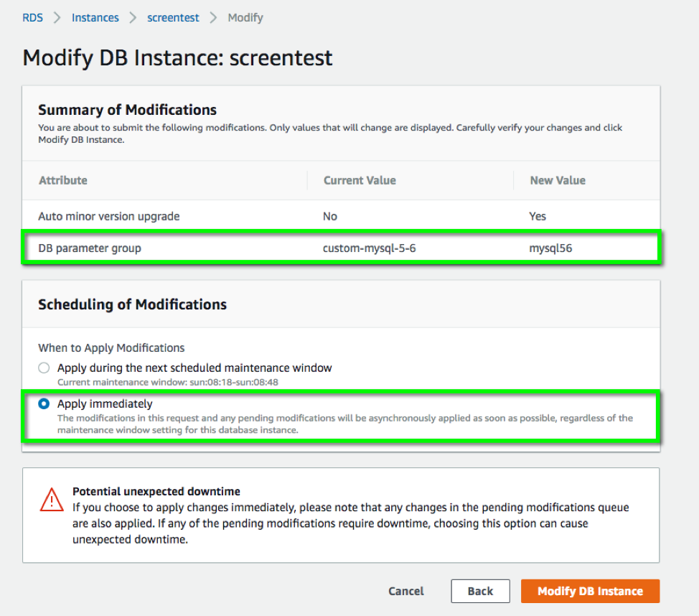Screen dimensions: 699x616
Task: Click the chevron after RDS breadcrumb
Action: (57, 18)
